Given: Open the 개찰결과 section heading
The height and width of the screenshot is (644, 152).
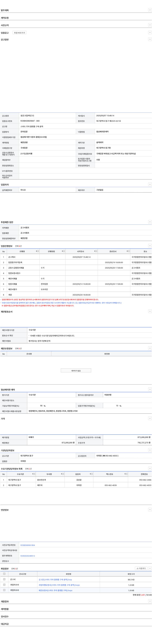Looking at the screenshot, I should pyautogui.click(x=5, y=602).
